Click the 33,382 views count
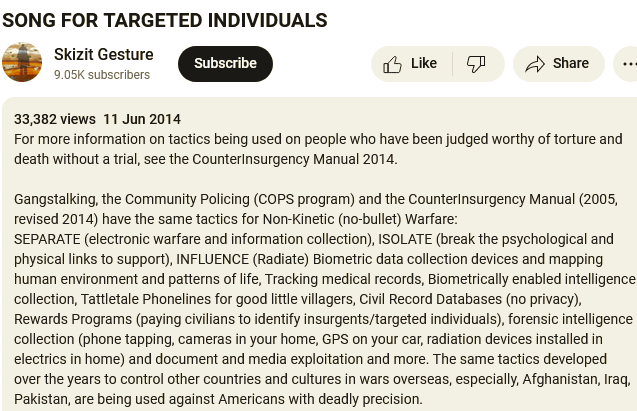 [x=55, y=119]
